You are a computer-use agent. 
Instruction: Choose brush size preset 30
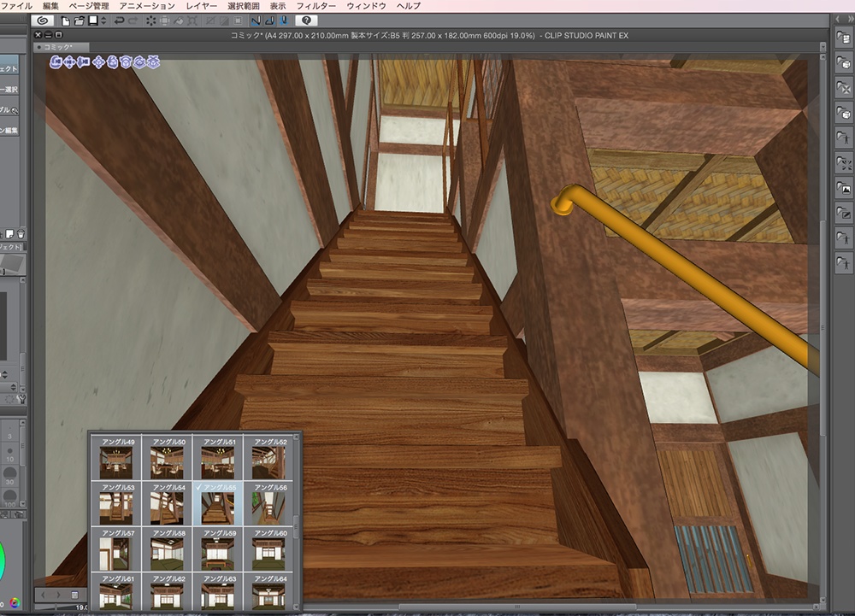9,476
